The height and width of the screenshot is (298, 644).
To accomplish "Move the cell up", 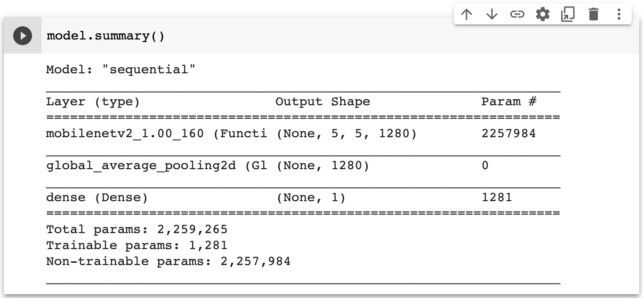I will click(467, 14).
